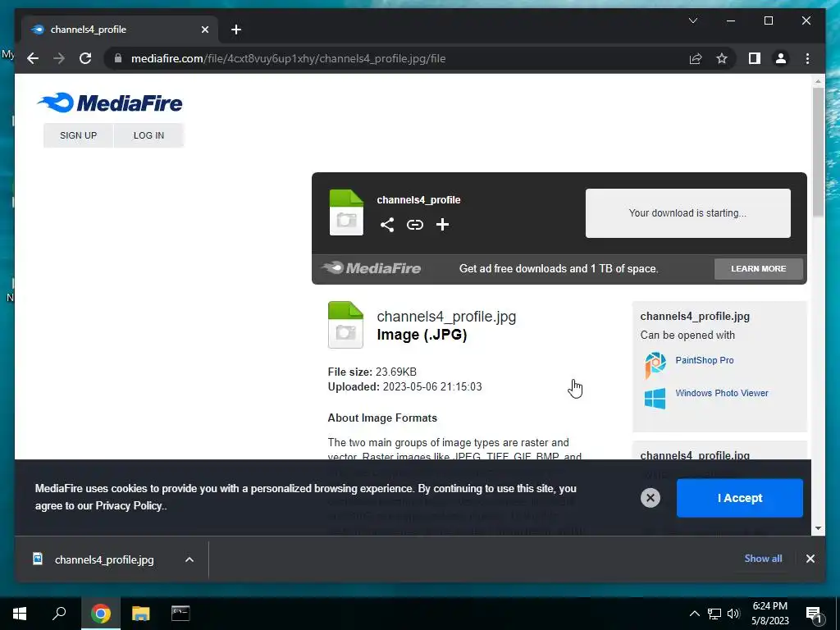Click the LOG IN button

[149, 135]
